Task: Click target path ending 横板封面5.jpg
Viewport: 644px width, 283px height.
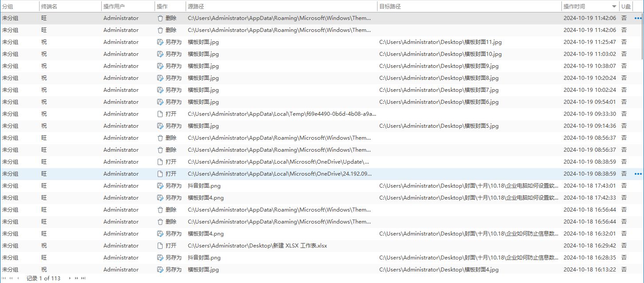Action: (x=439, y=126)
